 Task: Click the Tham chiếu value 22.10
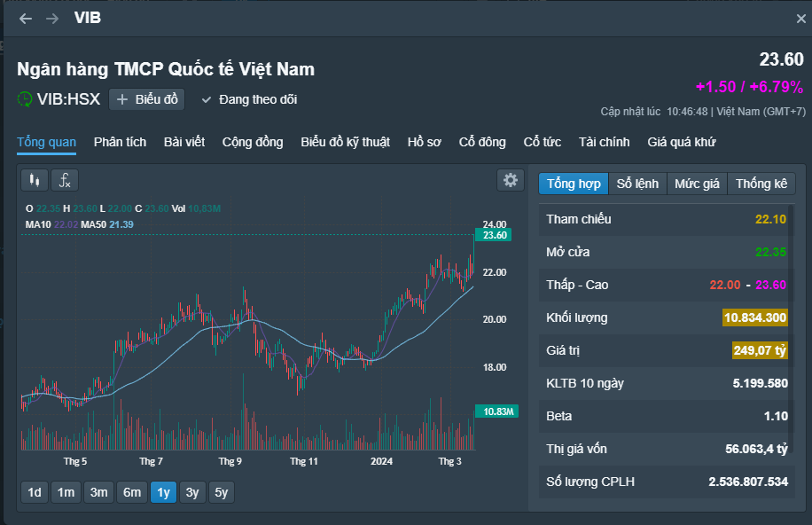[x=770, y=219]
